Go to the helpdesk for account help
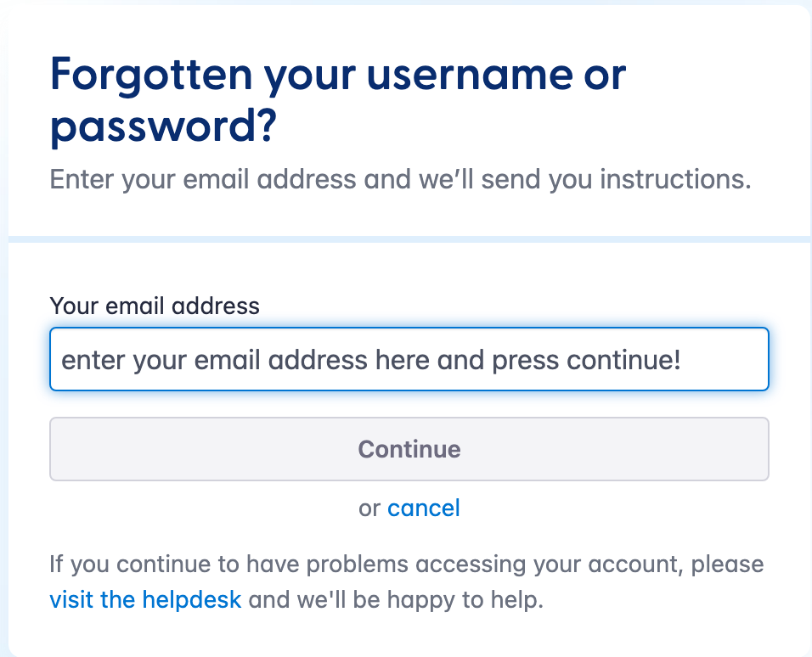Viewport: 812px width, 657px height. coord(145,600)
